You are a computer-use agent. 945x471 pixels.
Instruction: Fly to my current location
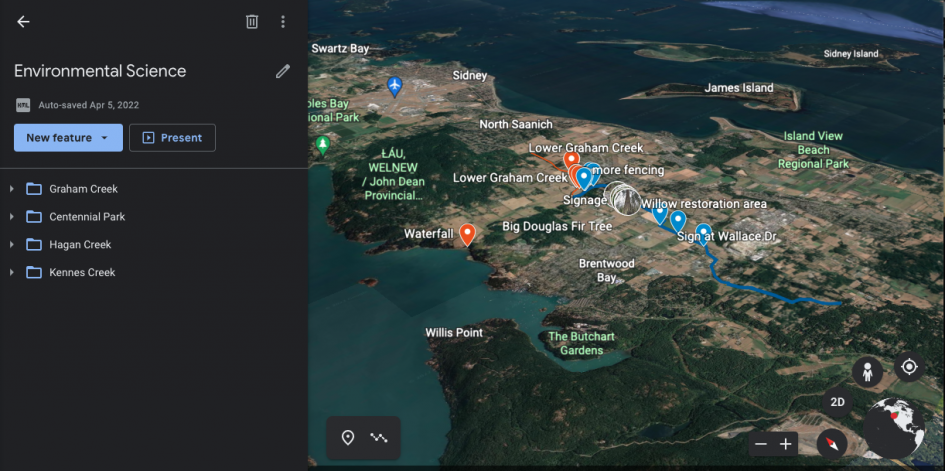[909, 367]
